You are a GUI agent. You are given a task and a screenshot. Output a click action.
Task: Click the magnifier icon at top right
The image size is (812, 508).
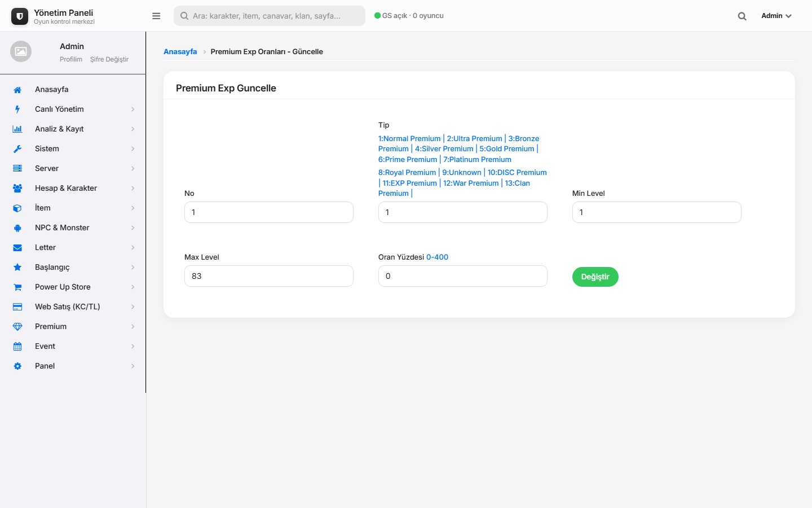click(742, 16)
